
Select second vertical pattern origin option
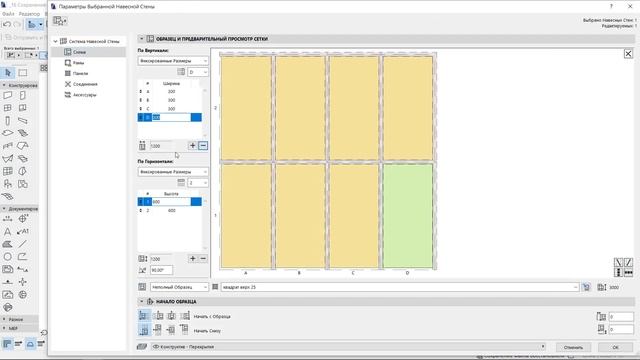(x=158, y=329)
